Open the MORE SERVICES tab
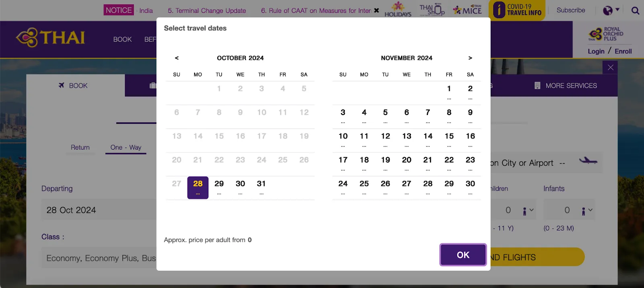Image resolution: width=644 pixels, height=288 pixels. (x=566, y=85)
